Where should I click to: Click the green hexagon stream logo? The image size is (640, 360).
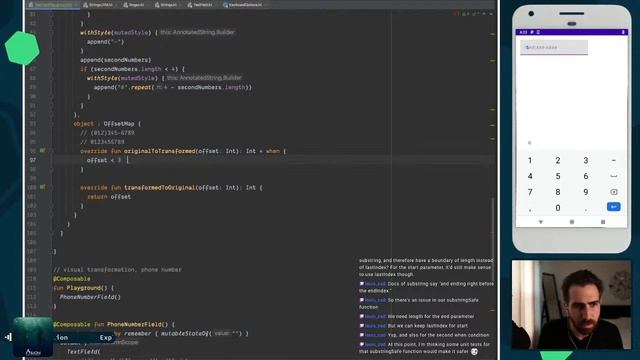click(22, 48)
